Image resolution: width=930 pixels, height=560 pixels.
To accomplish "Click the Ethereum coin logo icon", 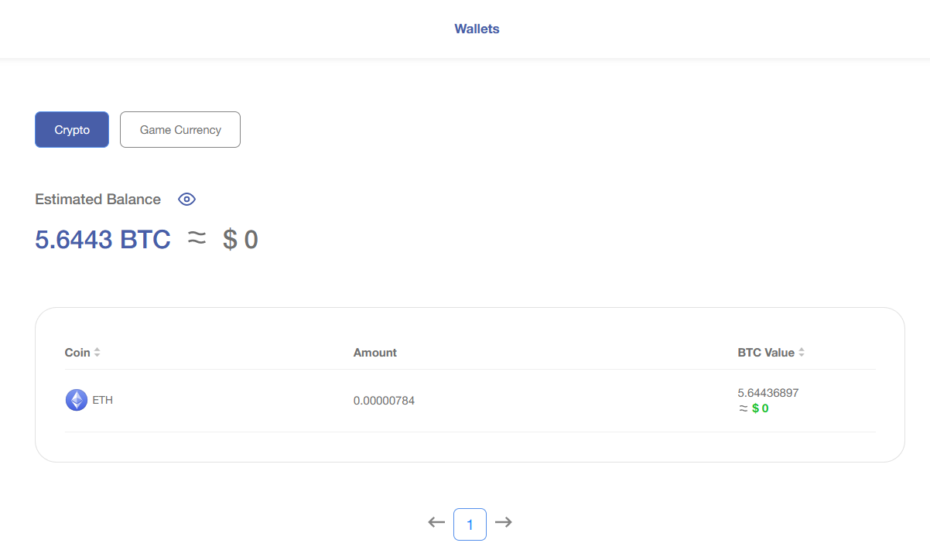I will (x=77, y=400).
